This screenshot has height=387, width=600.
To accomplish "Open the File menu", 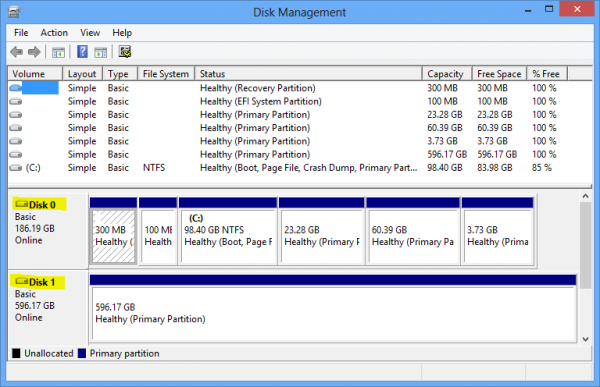I will [x=21, y=33].
